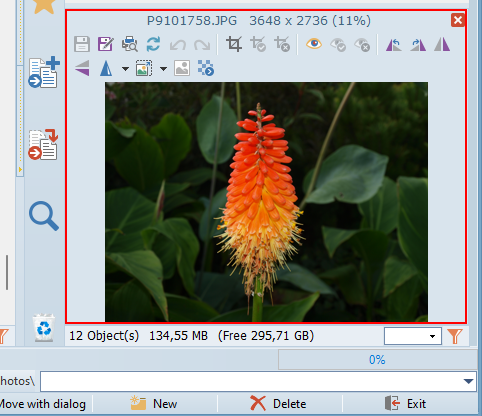This screenshot has height=416, width=482.
Task: Open the print preview icon
Action: [130, 44]
